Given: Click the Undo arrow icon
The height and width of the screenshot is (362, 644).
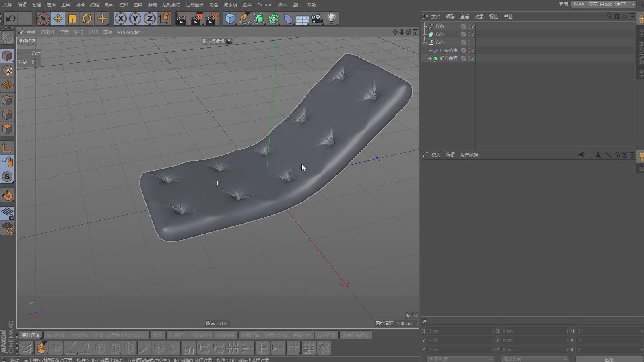Looking at the screenshot, I should click(x=11, y=19).
